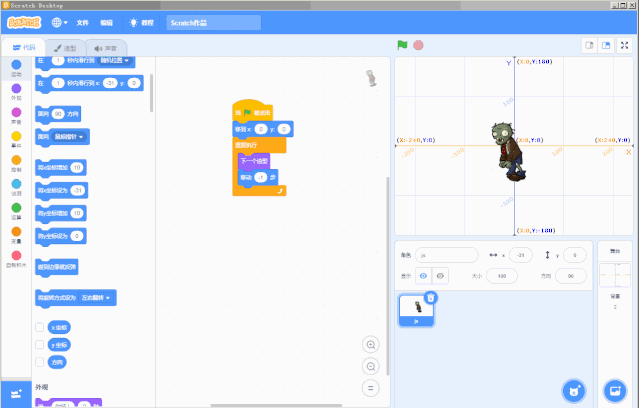
Task: Click the sprite x value field
Action: (520, 255)
